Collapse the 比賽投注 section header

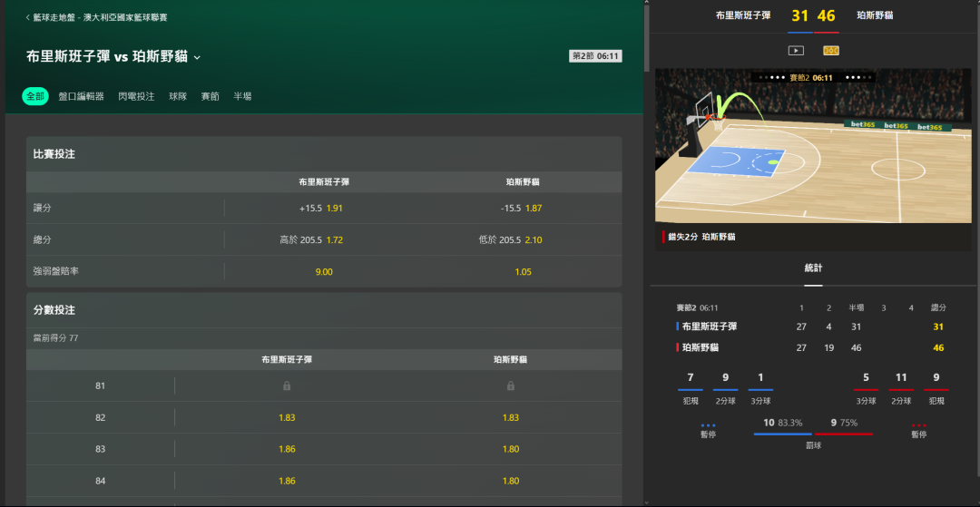tap(324, 154)
